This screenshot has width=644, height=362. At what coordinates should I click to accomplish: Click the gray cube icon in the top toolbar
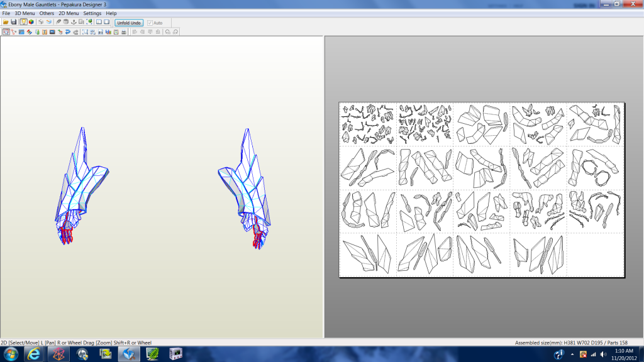(41, 22)
